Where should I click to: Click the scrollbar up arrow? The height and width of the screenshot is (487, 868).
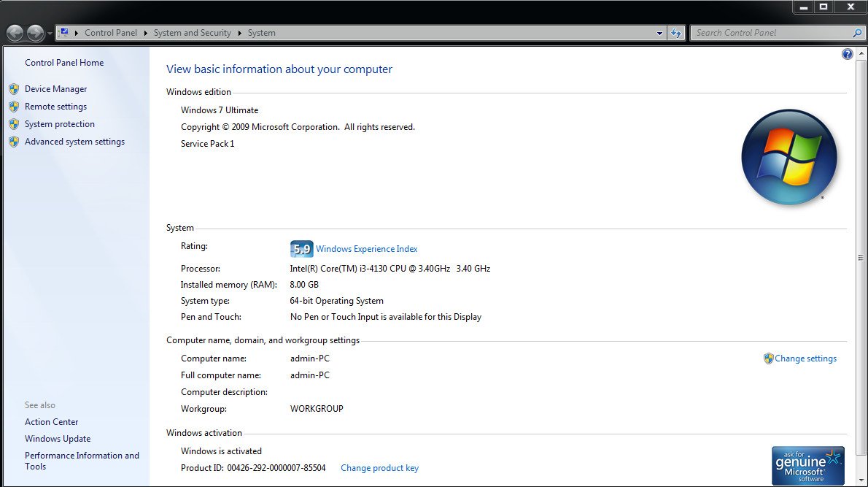click(861, 54)
